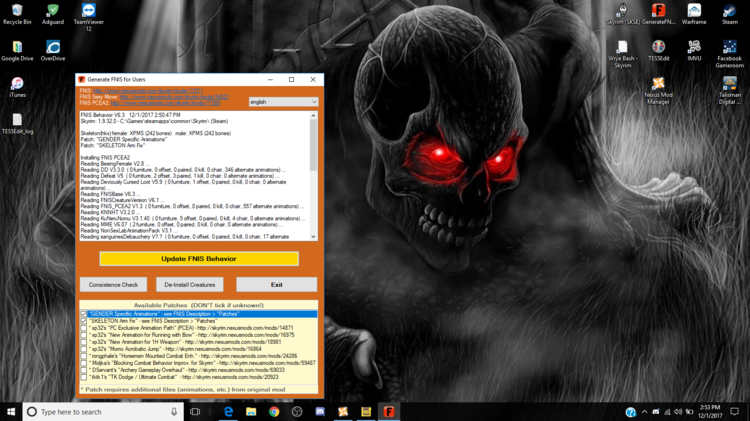
Task: Open Discord from the taskbar
Action: pyautogui.click(x=320, y=411)
